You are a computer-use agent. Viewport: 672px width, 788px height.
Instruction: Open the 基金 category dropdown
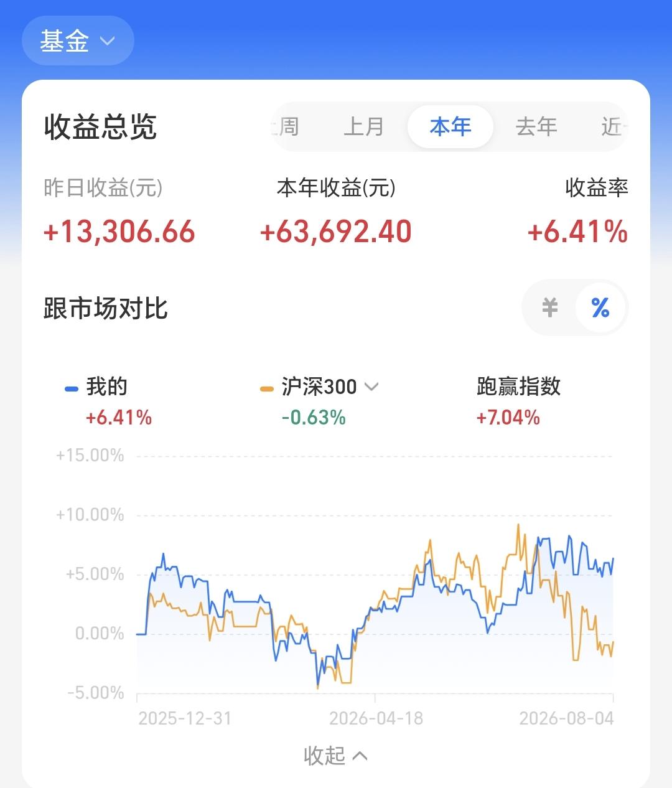pyautogui.click(x=78, y=41)
